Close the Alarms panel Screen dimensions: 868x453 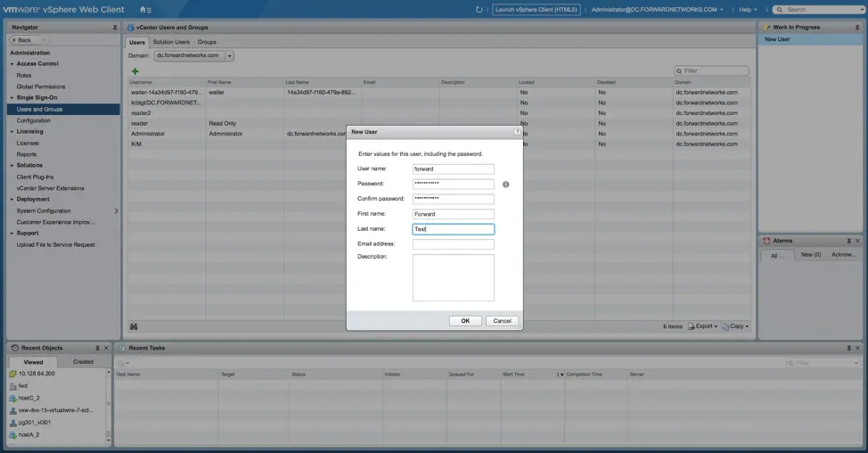point(857,241)
